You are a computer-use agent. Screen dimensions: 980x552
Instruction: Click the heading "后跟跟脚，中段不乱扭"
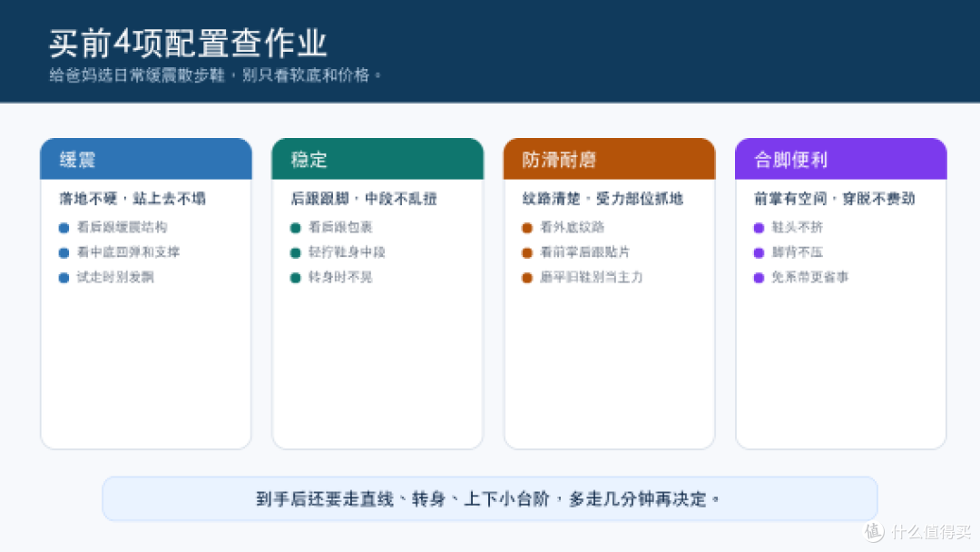[x=364, y=199]
